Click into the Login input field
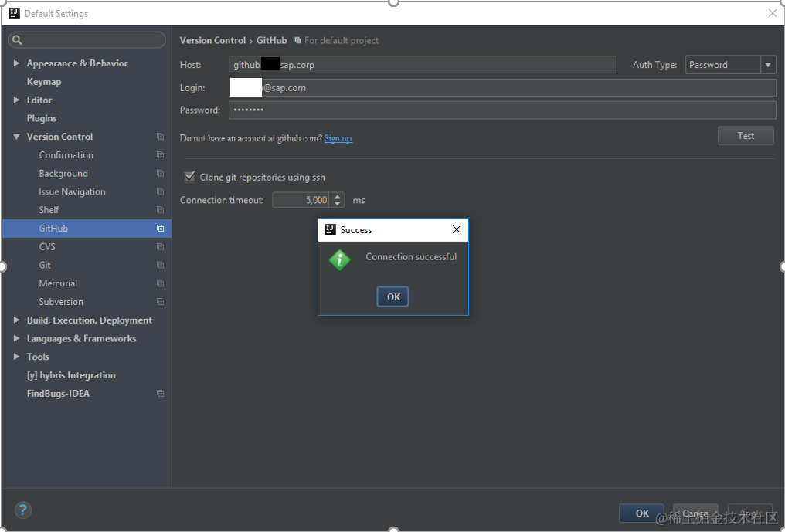The image size is (785, 532). point(502,87)
